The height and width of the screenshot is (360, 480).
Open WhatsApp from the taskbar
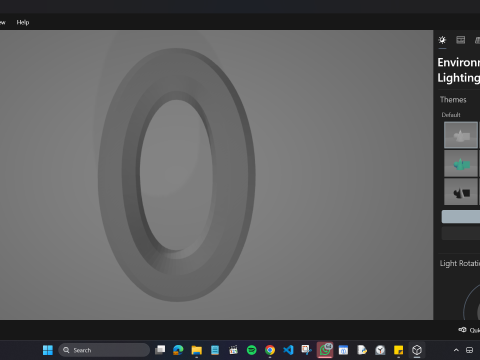[x=325, y=350]
